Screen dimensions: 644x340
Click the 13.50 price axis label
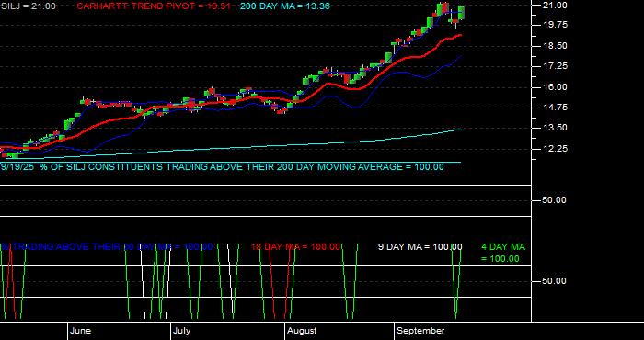tap(555, 128)
